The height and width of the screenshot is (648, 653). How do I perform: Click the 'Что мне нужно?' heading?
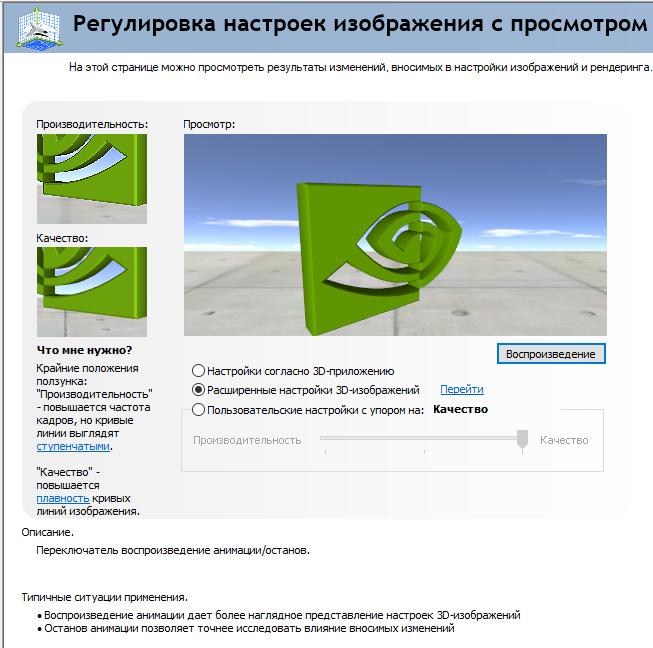point(85,350)
